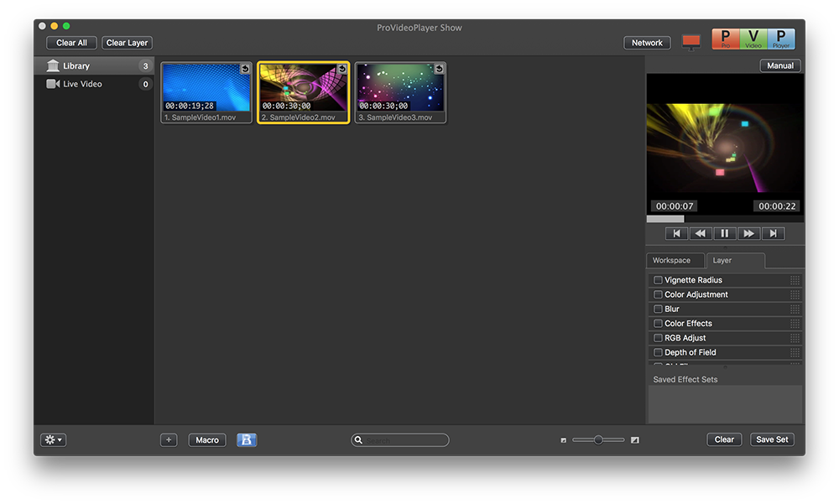Open the Layer tab
This screenshot has width=839, height=504.
point(736,261)
